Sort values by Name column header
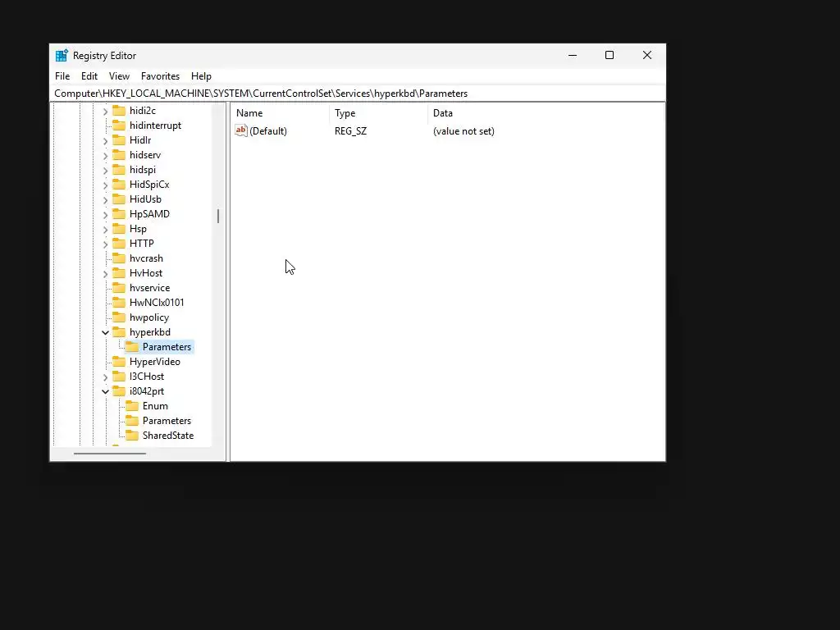The image size is (840, 630). coord(281,113)
